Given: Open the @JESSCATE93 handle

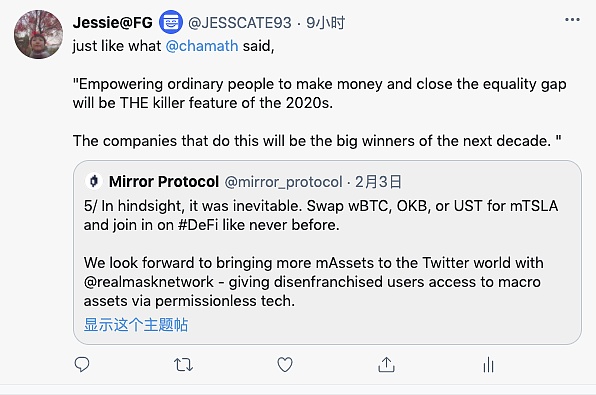Looking at the screenshot, I should click(x=240, y=23).
